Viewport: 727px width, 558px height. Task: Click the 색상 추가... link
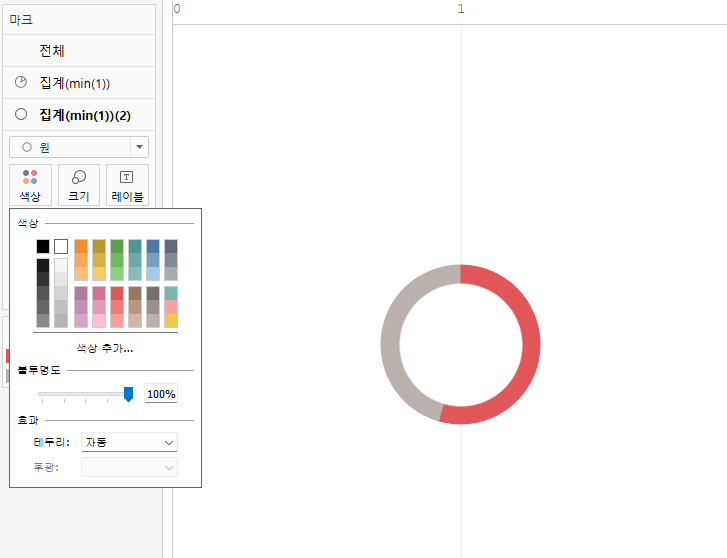(105, 348)
